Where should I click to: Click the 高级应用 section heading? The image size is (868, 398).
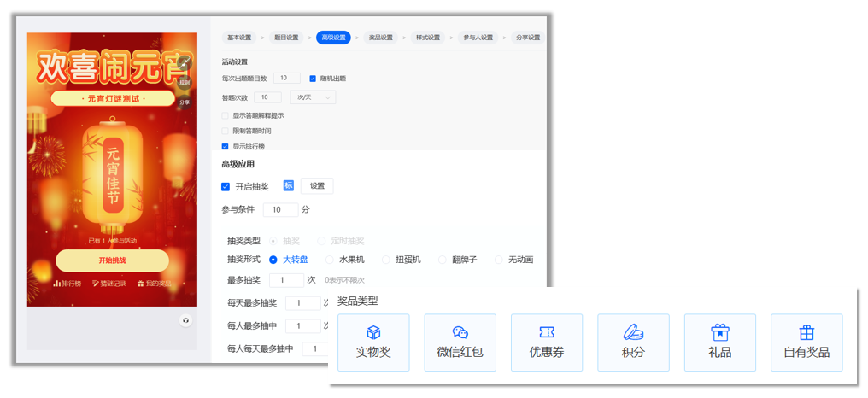coord(238,164)
